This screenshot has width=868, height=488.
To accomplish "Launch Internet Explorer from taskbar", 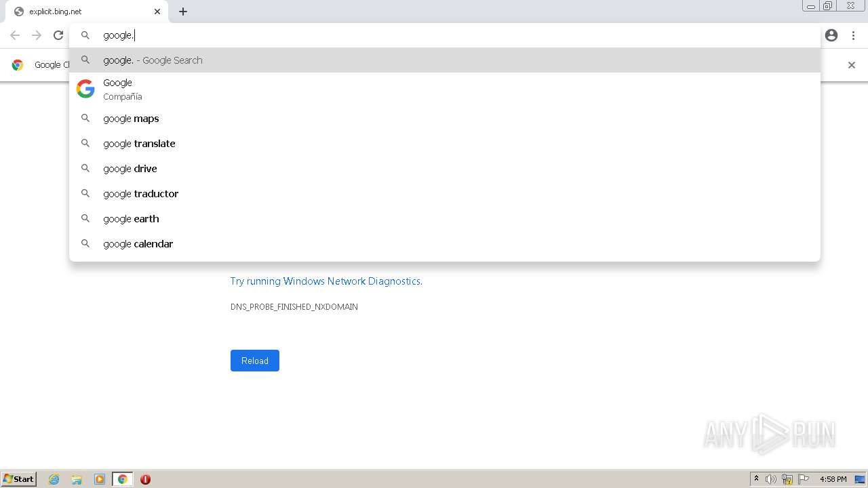I will [54, 479].
